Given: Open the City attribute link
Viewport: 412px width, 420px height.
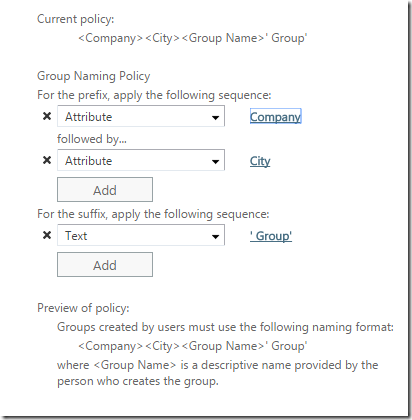Looking at the screenshot, I should click(x=260, y=161).
